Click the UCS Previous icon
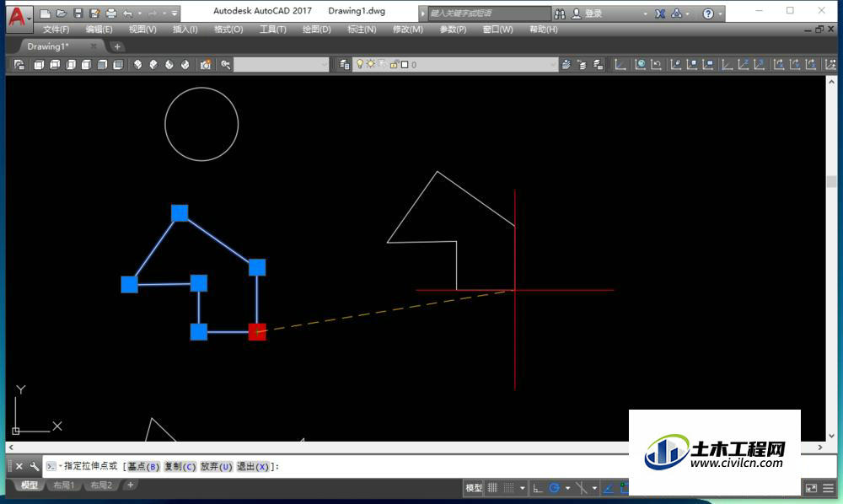843x504 pixels. pyautogui.click(x=656, y=65)
